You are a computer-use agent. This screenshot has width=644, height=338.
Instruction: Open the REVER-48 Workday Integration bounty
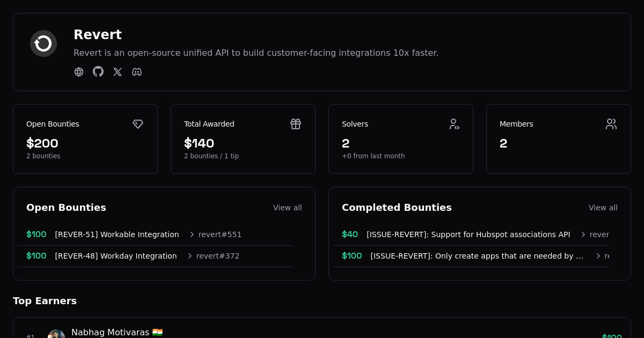pyautogui.click(x=116, y=256)
